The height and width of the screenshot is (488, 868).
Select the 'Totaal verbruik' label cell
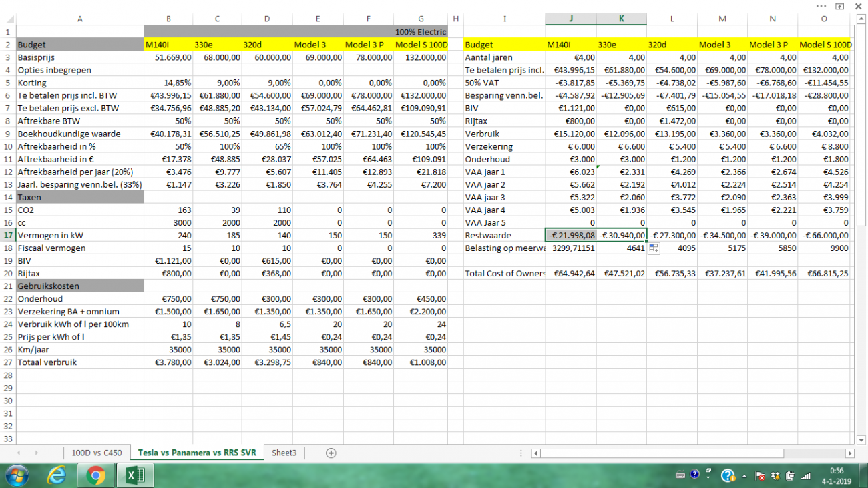[x=80, y=362]
